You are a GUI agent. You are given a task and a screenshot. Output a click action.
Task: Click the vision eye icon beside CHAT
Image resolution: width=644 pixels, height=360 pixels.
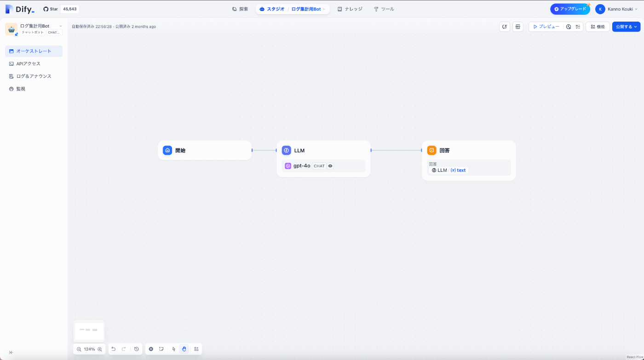pos(330,166)
